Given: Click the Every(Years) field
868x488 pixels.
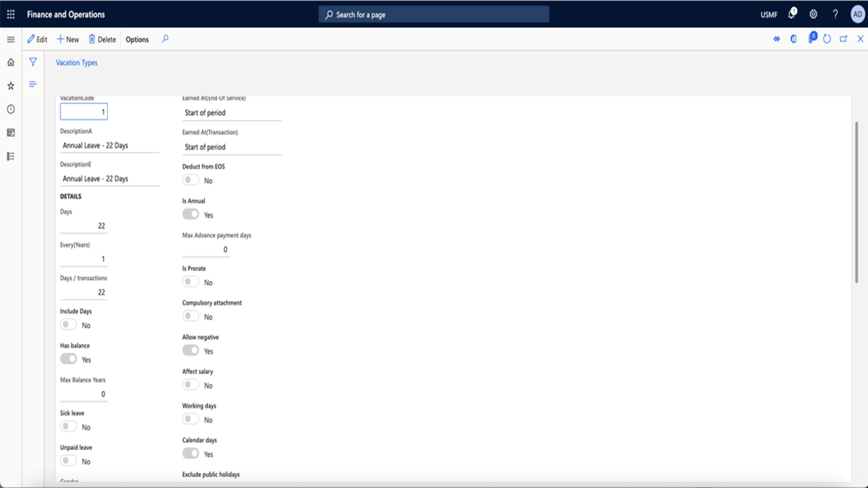Looking at the screenshot, I should point(83,259).
